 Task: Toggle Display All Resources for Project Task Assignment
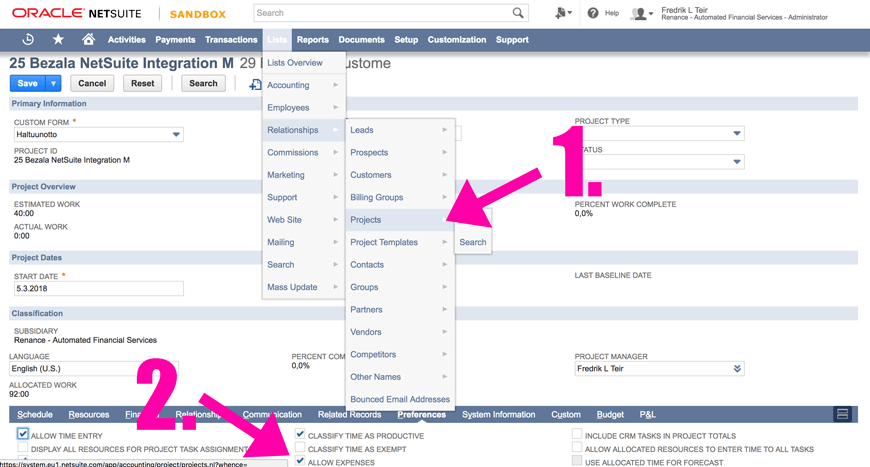(22, 447)
